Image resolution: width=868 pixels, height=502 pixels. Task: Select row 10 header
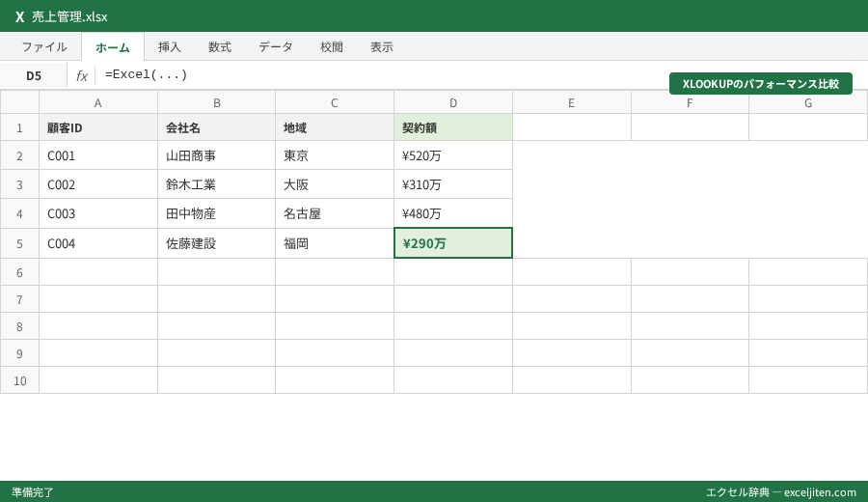pyautogui.click(x=19, y=380)
